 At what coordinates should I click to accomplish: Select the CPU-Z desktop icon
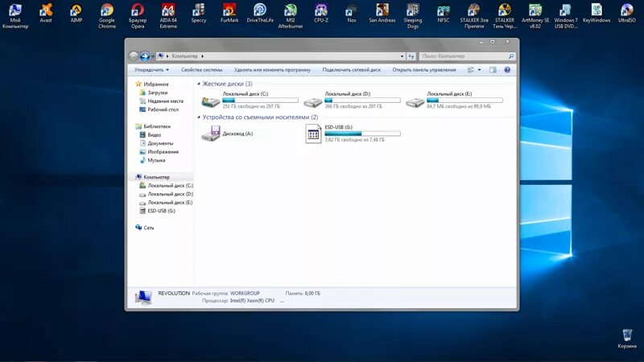pyautogui.click(x=321, y=13)
